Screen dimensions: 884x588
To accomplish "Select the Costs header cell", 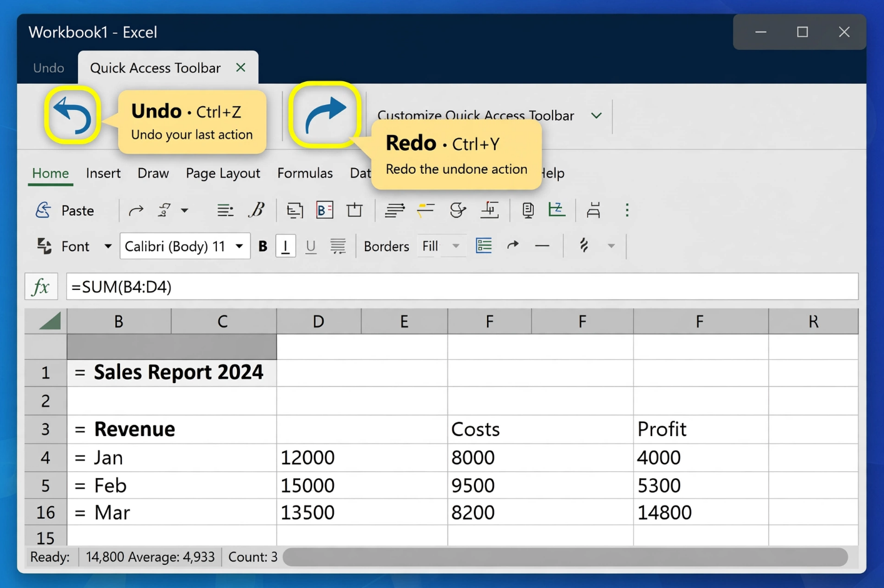I will 540,429.
